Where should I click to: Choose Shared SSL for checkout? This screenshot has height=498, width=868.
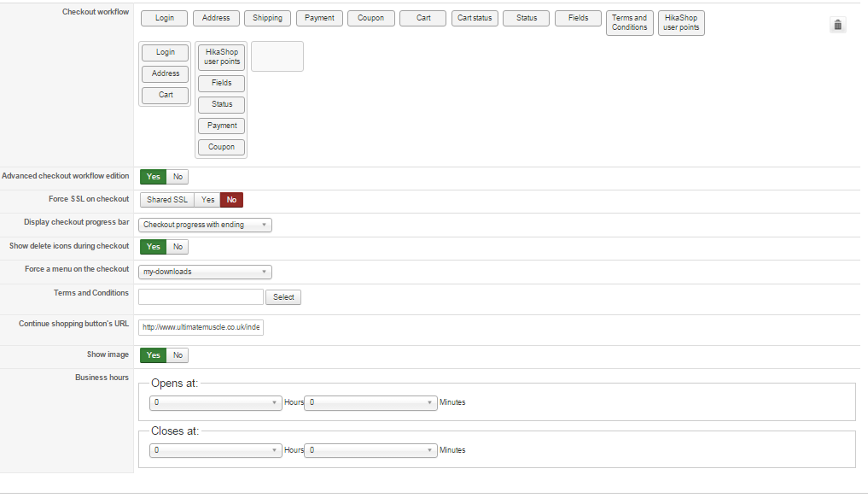tap(167, 200)
